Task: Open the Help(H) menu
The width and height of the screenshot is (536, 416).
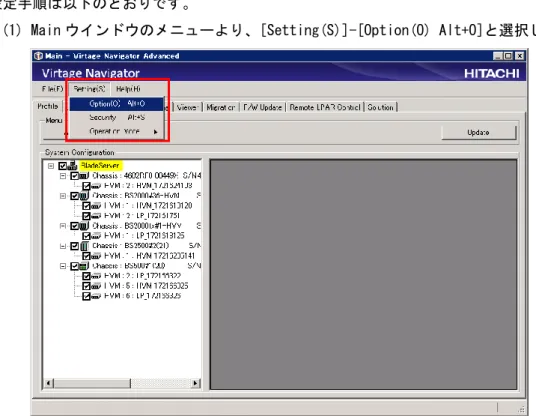Action: pos(128,89)
